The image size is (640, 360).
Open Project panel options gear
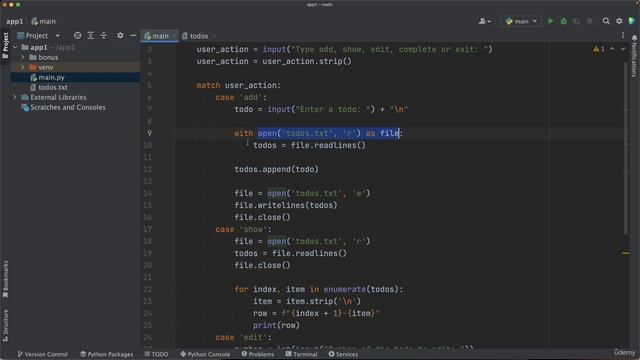point(120,36)
